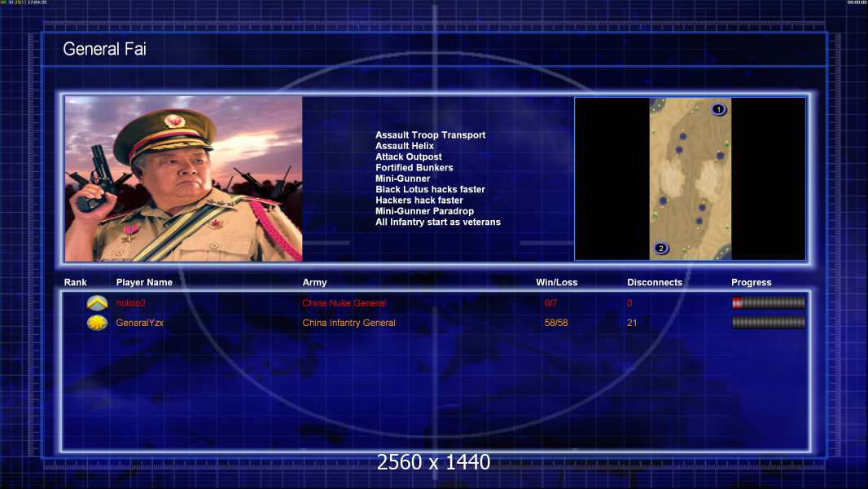The height and width of the screenshot is (489, 868).
Task: Click the 'Fortified Bunkers' ability
Action: [414, 167]
